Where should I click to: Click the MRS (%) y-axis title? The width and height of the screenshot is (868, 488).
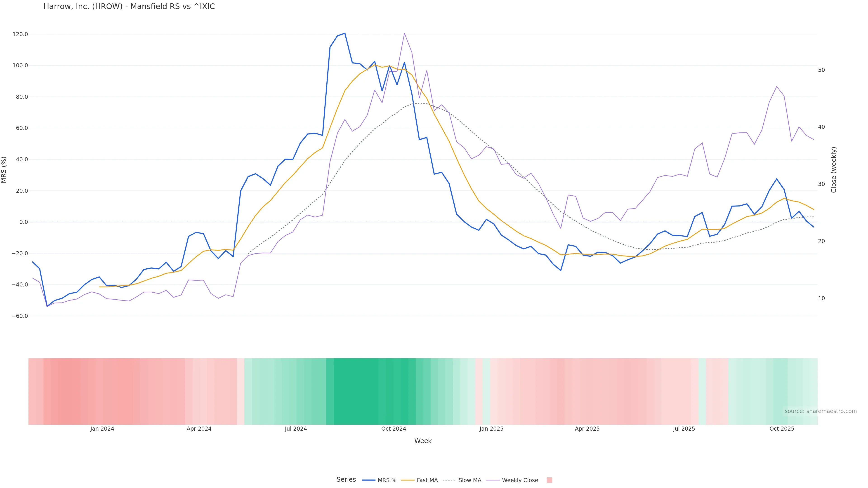pos(4,170)
